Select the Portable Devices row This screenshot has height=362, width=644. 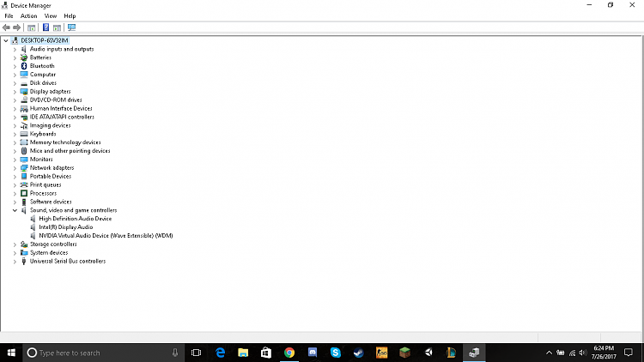click(x=50, y=177)
